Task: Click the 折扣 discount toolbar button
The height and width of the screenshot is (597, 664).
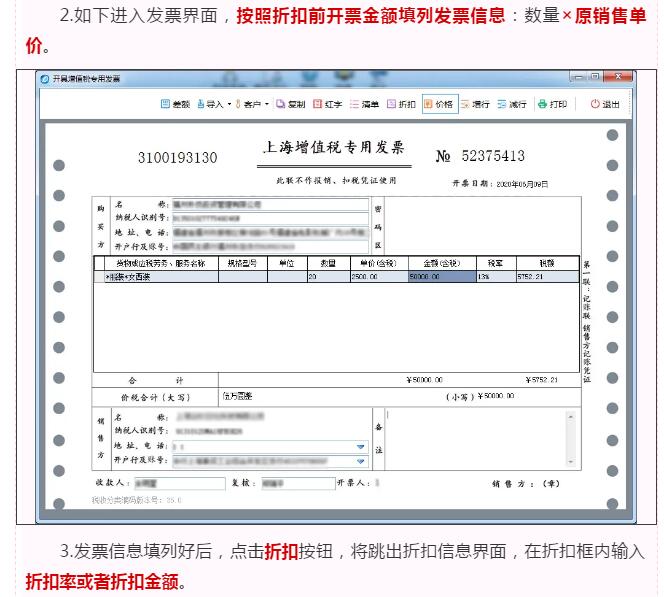Action: click(401, 104)
